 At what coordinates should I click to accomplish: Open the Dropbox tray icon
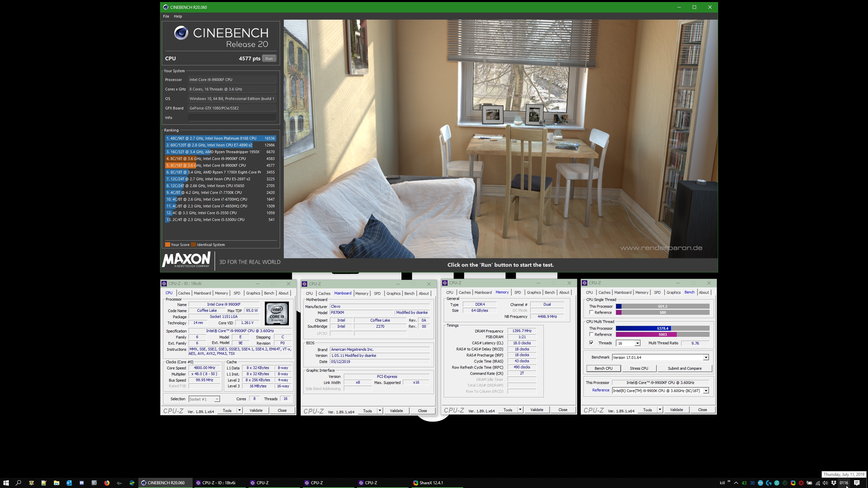tap(834, 483)
